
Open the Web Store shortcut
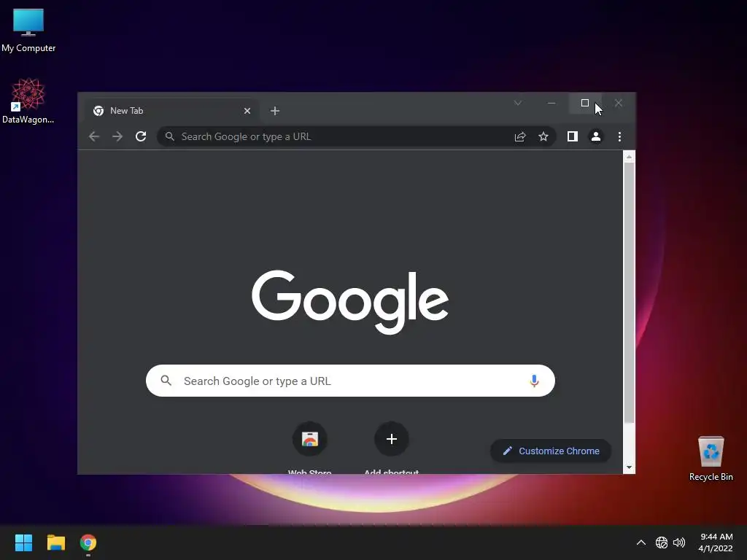(309, 448)
